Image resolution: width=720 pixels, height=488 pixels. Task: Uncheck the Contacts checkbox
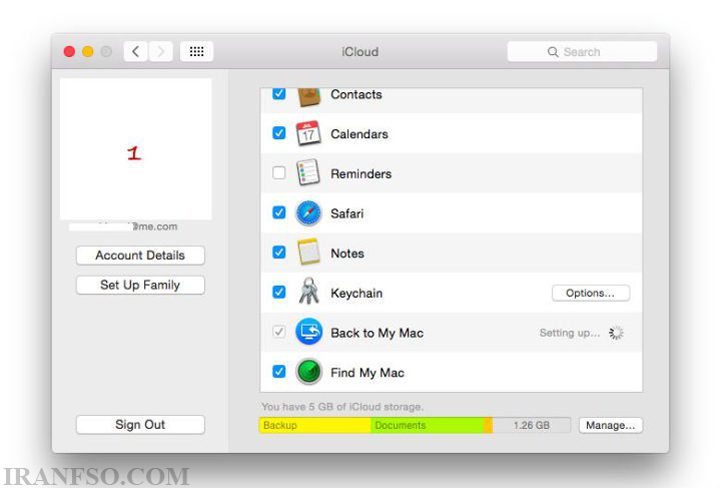pos(279,94)
